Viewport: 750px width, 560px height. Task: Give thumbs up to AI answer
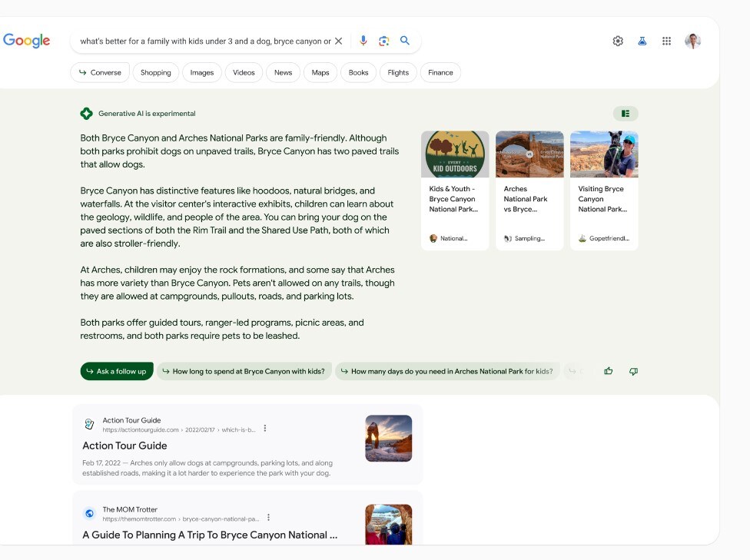click(609, 371)
